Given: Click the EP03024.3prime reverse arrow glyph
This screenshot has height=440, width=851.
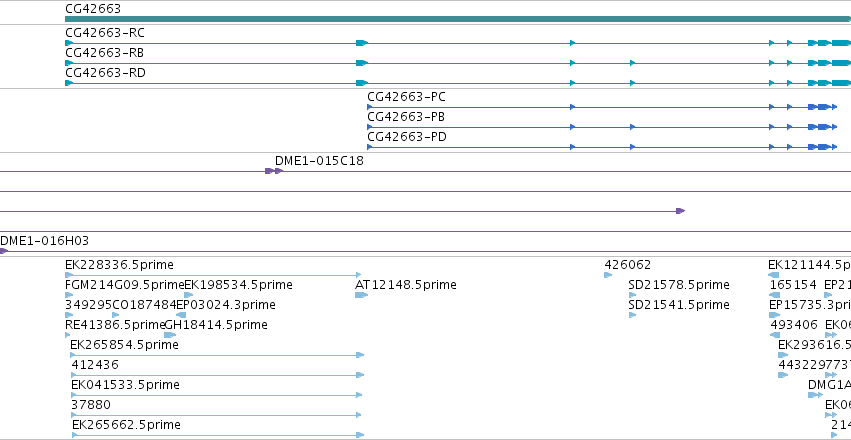Looking at the screenshot, I should coord(181,315).
